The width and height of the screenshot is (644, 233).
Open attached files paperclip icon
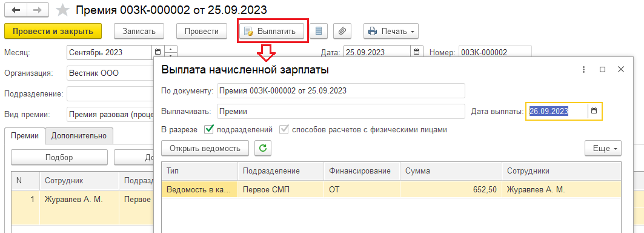(x=342, y=32)
